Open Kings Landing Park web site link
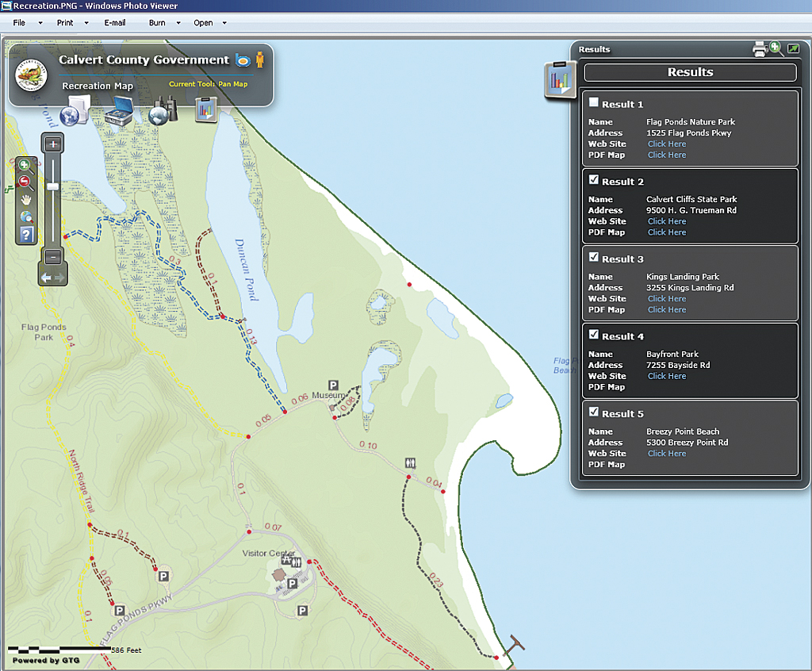 point(666,298)
